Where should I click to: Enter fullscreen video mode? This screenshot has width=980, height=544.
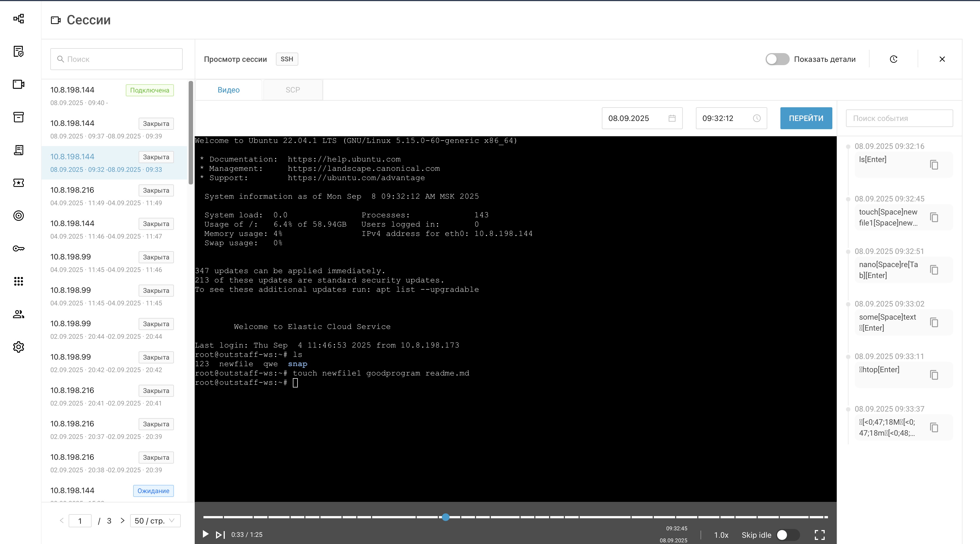click(x=819, y=535)
